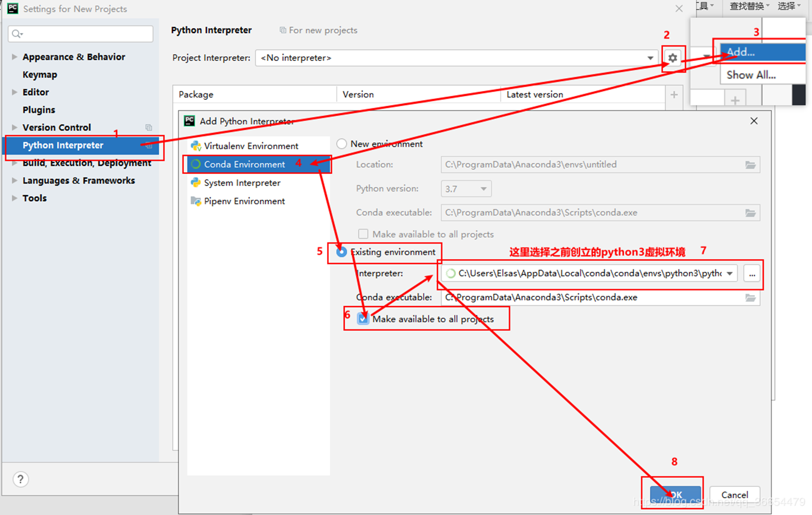Open 选择 menu in background window
812x515 pixels.
(x=789, y=6)
